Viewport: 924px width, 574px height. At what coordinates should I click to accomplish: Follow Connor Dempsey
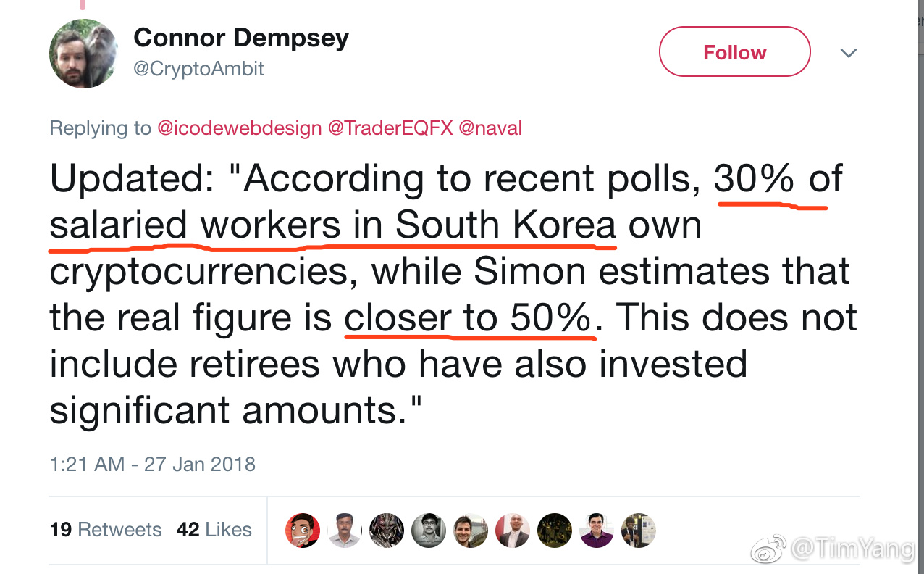[x=734, y=52]
